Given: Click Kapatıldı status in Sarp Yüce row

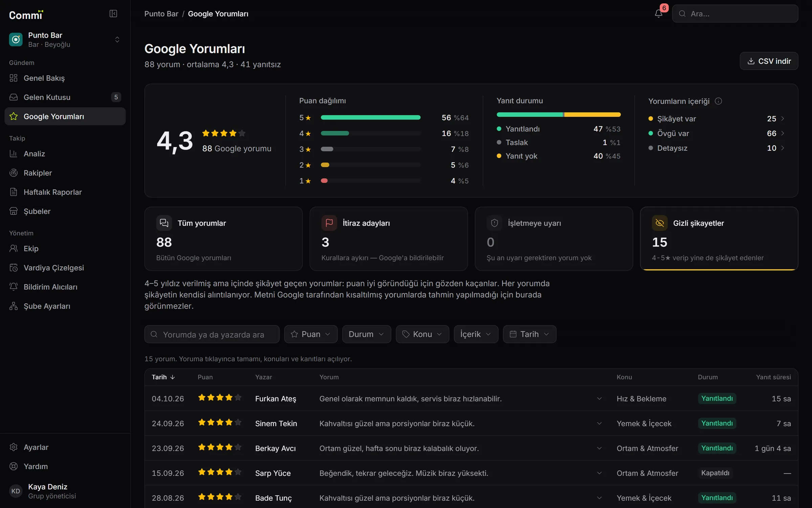Looking at the screenshot, I should (715, 473).
